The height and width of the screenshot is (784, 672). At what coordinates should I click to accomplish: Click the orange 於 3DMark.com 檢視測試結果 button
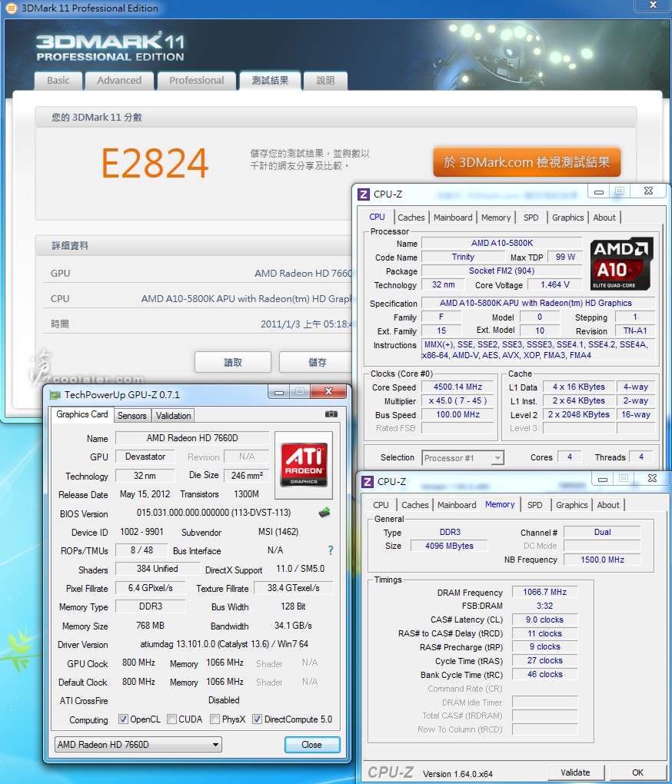pos(527,162)
